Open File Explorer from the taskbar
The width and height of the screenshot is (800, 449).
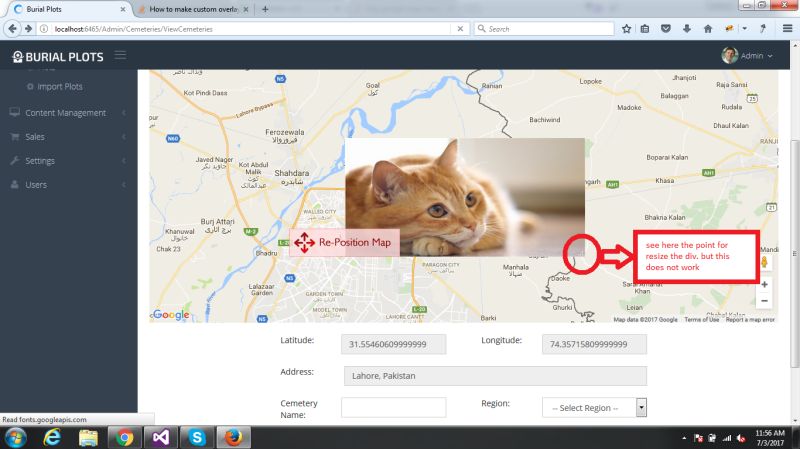(88, 438)
